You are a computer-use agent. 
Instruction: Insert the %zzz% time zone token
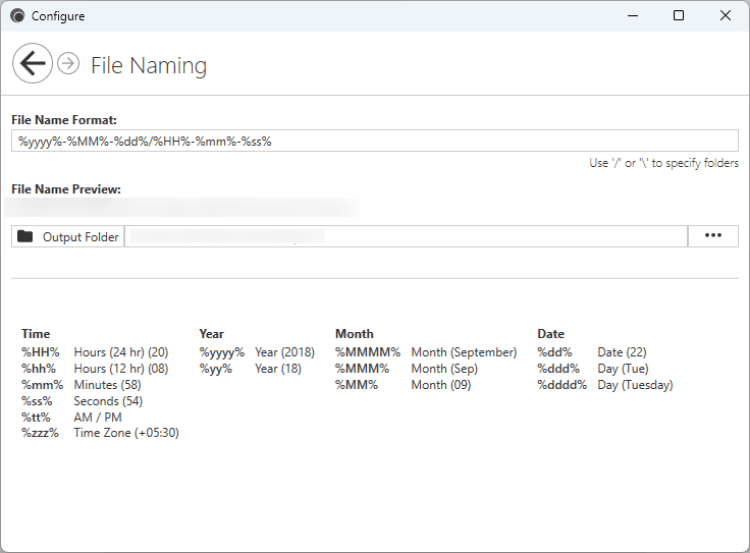pos(41,433)
